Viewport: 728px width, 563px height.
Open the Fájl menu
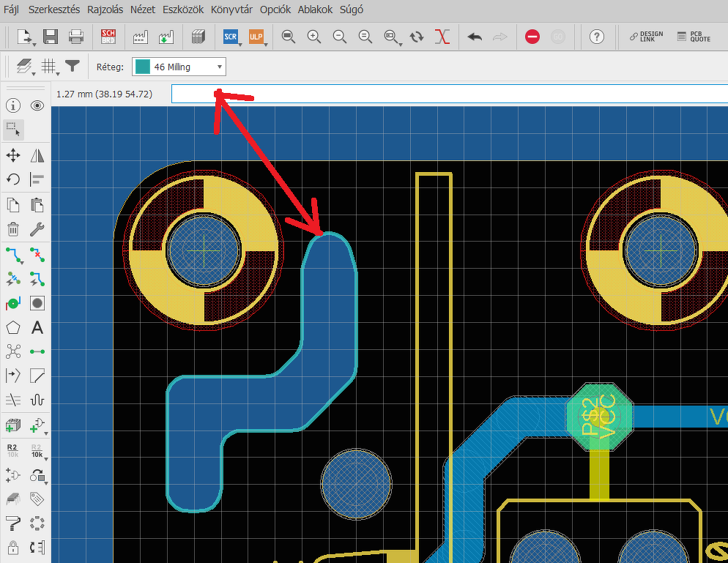point(11,10)
